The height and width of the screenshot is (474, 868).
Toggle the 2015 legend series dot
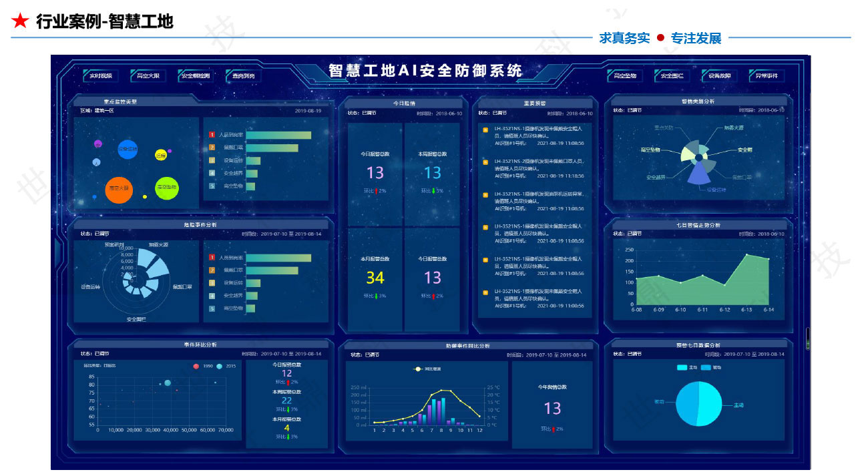tap(220, 366)
